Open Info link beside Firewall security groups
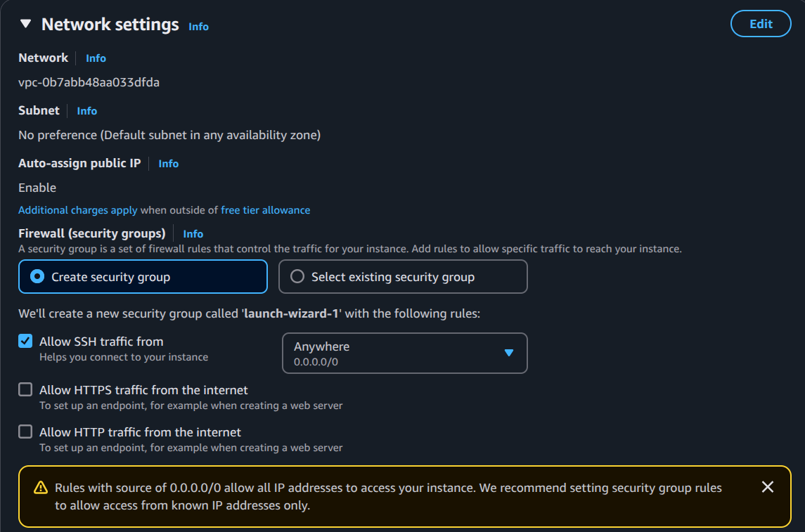The image size is (805, 532). pos(193,234)
